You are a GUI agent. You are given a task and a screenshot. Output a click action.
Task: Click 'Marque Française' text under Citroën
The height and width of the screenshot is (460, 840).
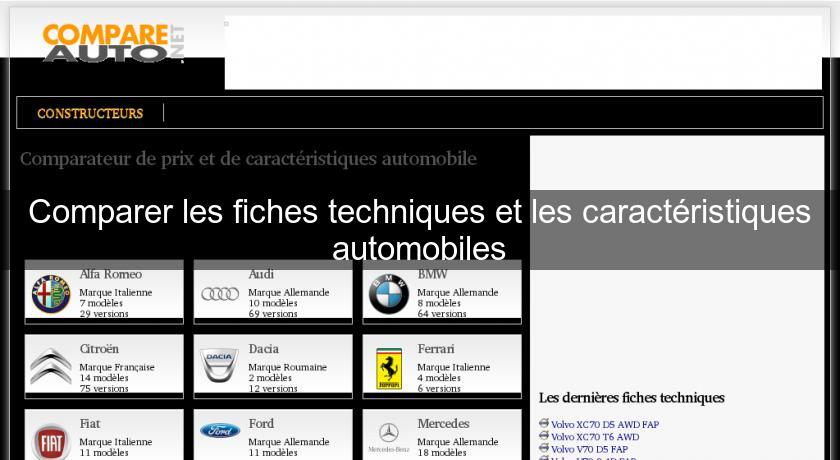click(117, 367)
